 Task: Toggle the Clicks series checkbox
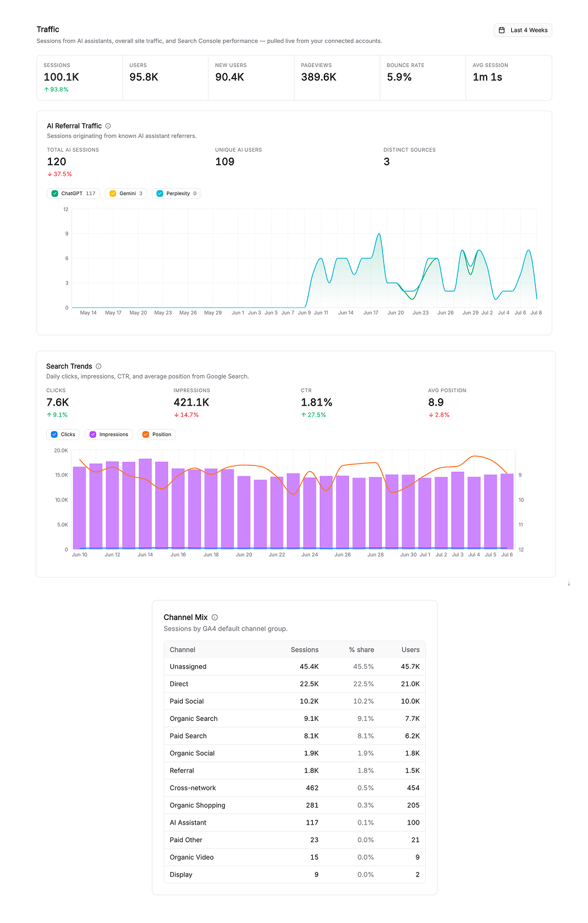[54, 434]
